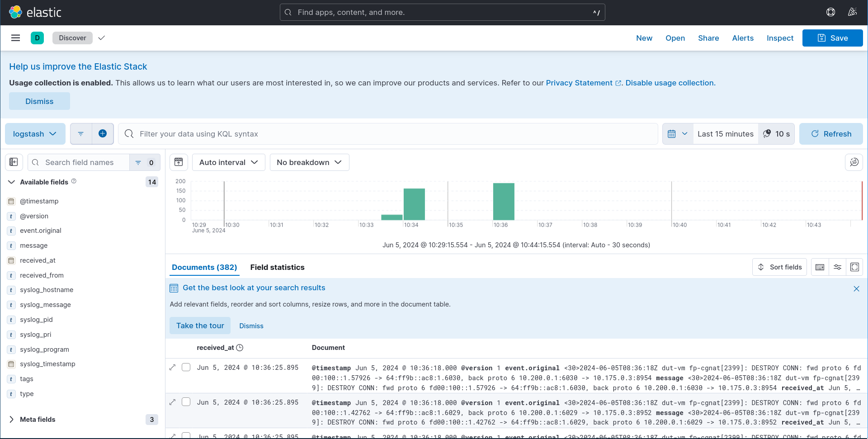Click the Open menu item
This screenshot has width=868, height=439.
[675, 38]
